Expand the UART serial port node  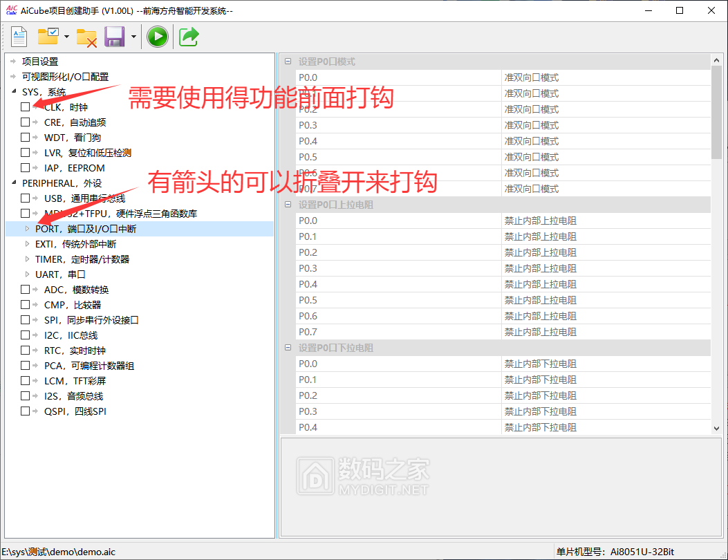coord(28,274)
